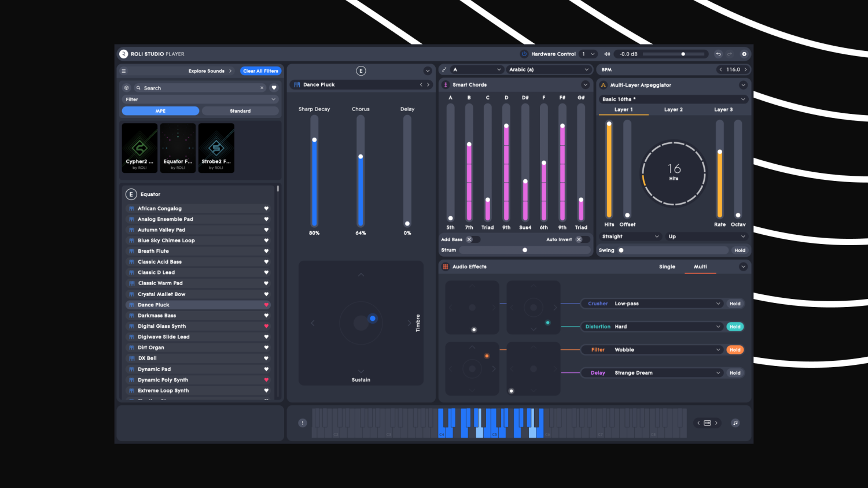This screenshot has height=488, width=868.
Task: Toggle the Auto Invert switch
Action: tap(582, 239)
